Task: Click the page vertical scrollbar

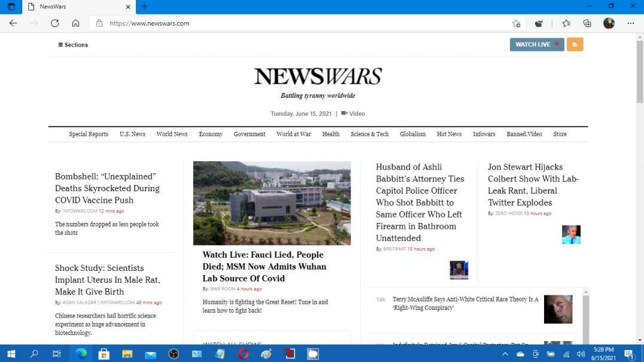Action: click(x=639, y=72)
